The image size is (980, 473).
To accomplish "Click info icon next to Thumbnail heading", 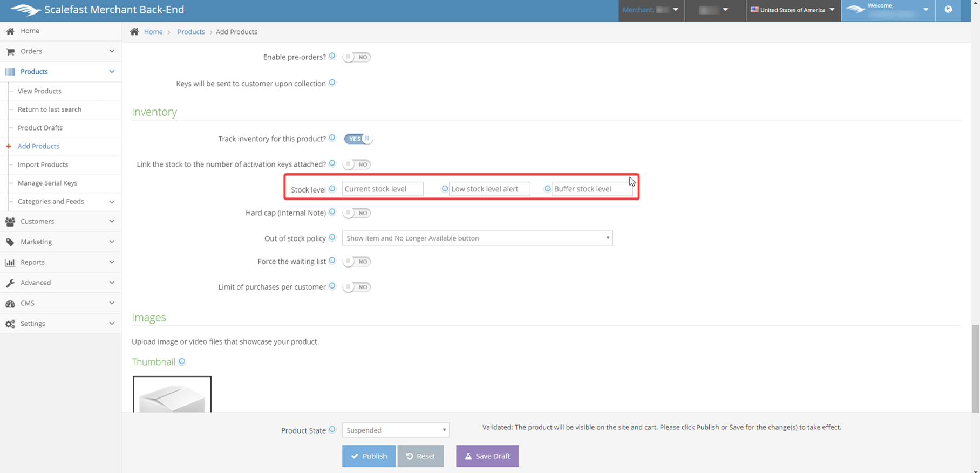I will tap(182, 361).
